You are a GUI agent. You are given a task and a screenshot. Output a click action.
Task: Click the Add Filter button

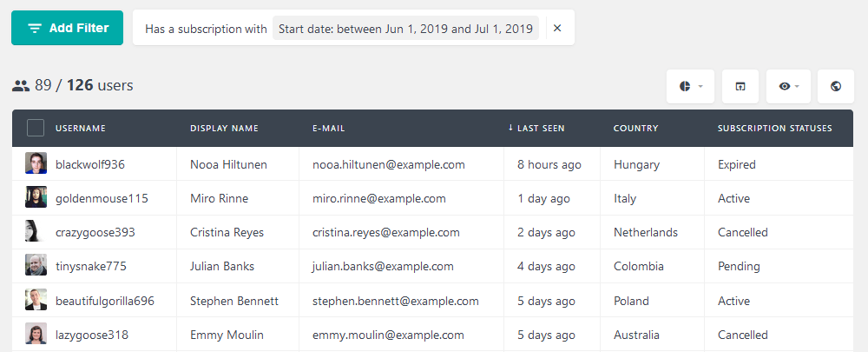tap(67, 28)
